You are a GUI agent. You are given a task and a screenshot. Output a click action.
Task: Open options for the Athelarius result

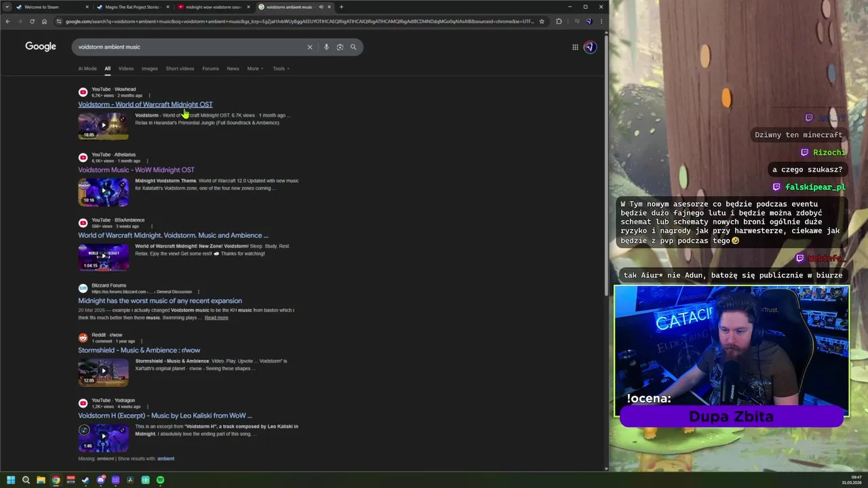coord(147,161)
